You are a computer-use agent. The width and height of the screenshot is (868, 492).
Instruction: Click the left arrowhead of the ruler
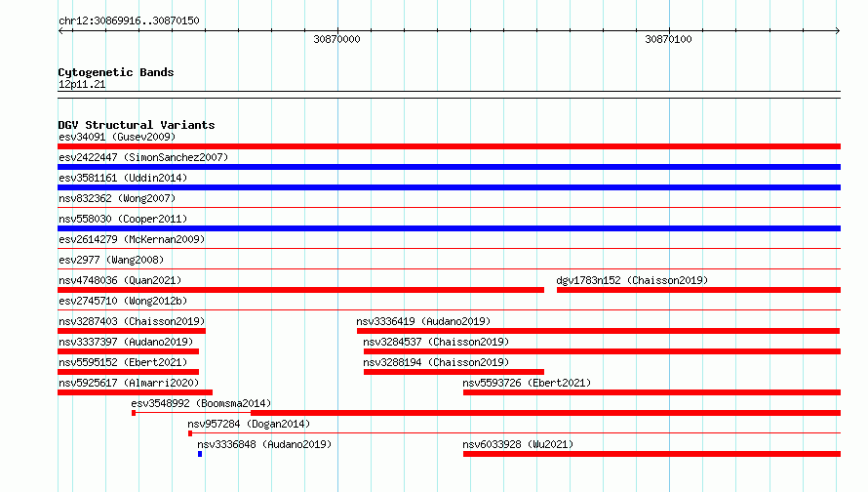click(x=60, y=30)
